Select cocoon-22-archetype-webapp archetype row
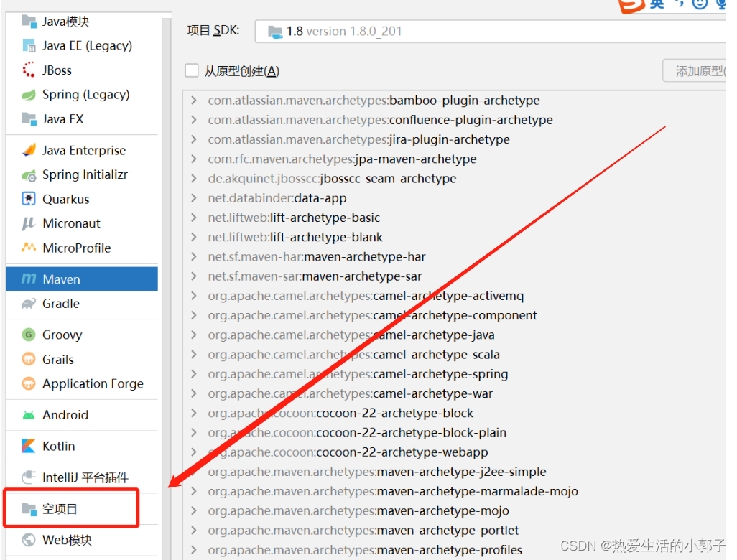 click(453, 452)
